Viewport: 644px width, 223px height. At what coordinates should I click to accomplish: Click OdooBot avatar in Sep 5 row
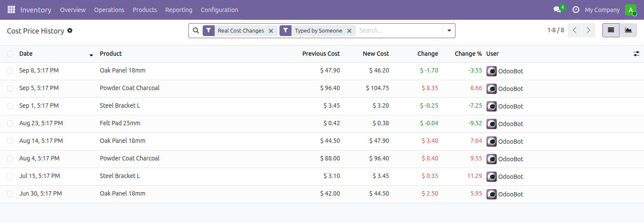492,89
